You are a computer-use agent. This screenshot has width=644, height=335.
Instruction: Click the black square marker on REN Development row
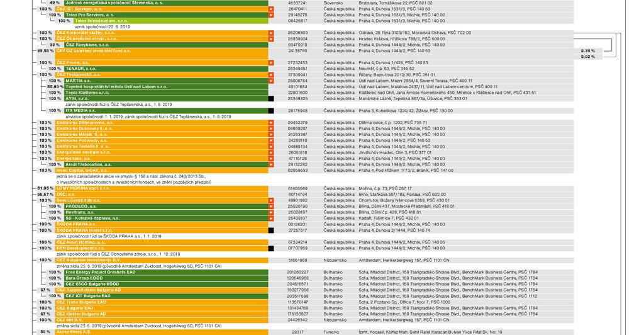270,248
